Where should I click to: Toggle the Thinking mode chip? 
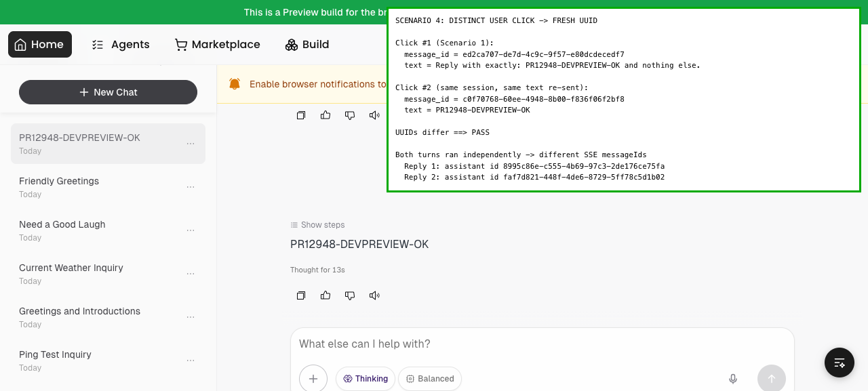(x=366, y=379)
